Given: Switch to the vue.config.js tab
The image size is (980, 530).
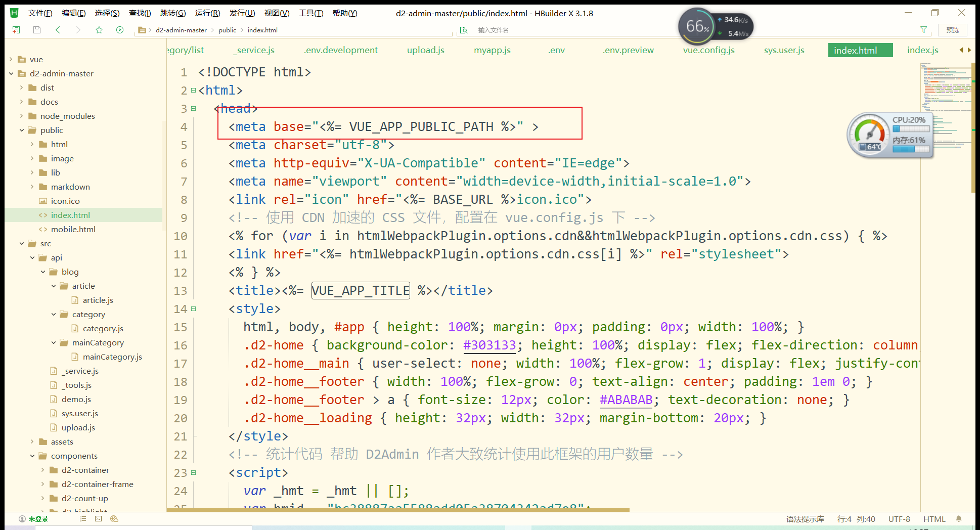Looking at the screenshot, I should pyautogui.click(x=708, y=50).
